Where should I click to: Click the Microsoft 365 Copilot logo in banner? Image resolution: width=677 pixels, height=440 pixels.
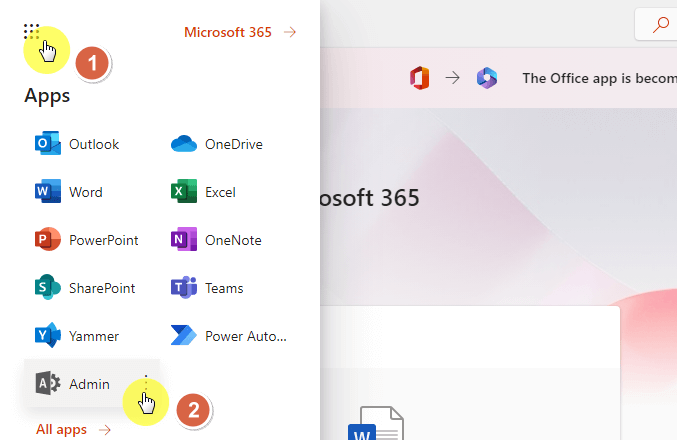tap(487, 78)
